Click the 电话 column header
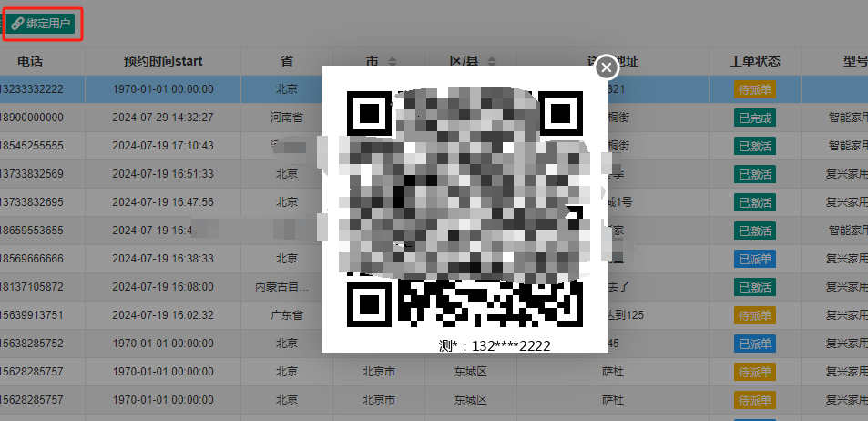This screenshot has width=868, height=421. pyautogui.click(x=30, y=61)
